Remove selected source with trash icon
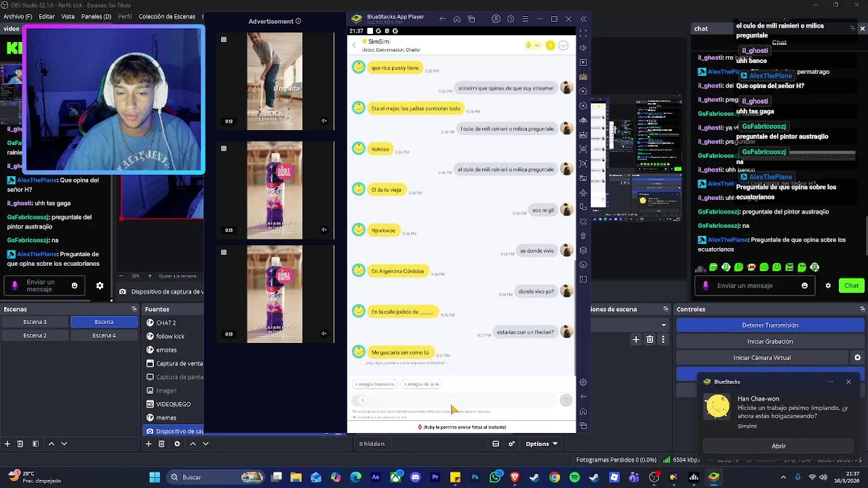 pos(161,444)
